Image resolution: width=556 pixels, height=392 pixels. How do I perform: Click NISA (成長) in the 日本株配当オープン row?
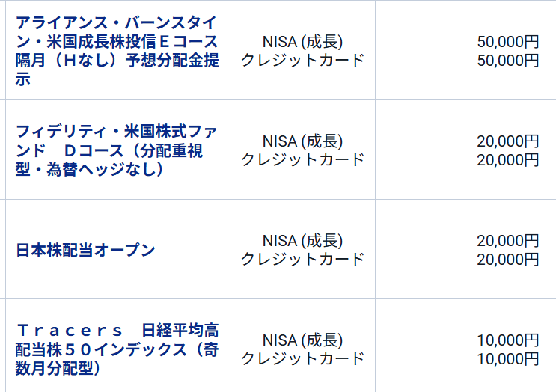[x=302, y=241]
